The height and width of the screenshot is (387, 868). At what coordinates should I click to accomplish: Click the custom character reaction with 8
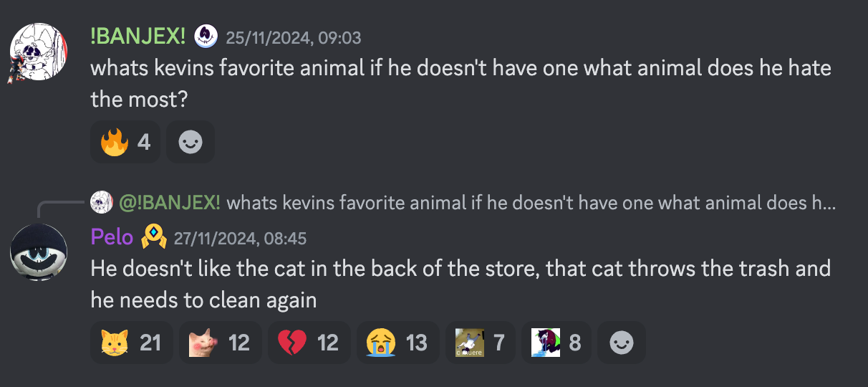(x=556, y=343)
